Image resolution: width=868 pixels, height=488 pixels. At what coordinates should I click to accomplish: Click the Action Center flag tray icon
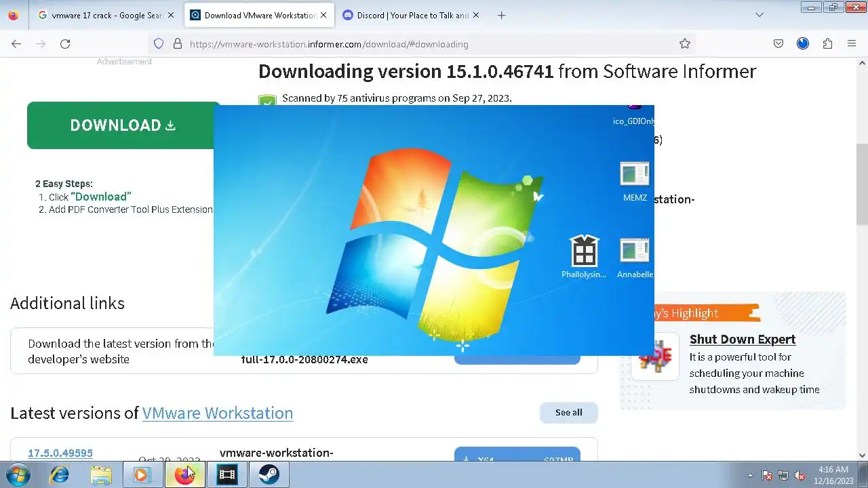click(x=768, y=475)
